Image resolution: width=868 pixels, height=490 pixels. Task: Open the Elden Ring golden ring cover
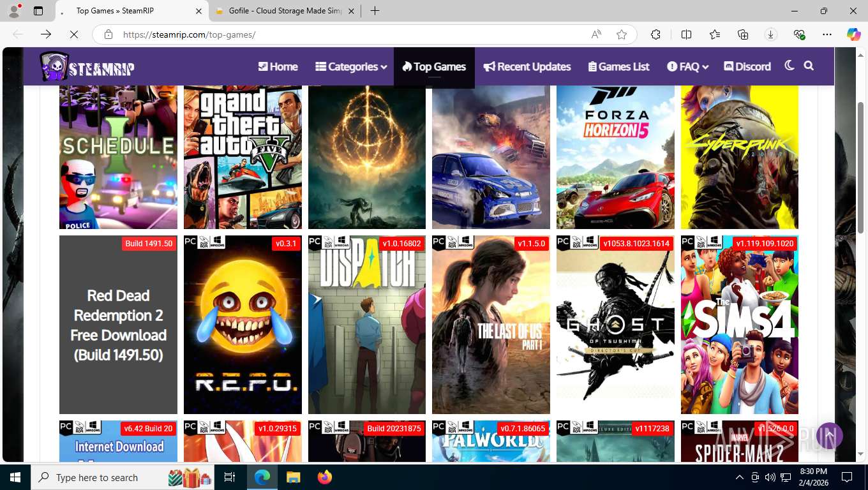(367, 157)
